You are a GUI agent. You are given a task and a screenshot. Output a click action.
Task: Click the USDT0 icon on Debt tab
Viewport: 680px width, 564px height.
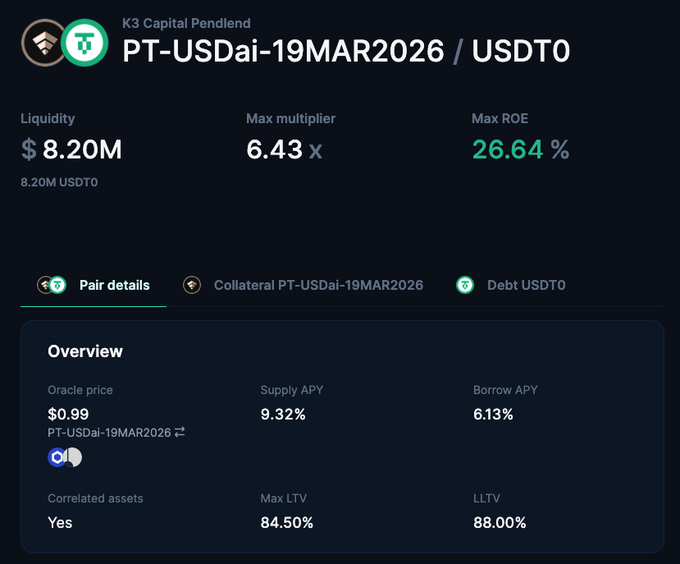click(x=465, y=286)
